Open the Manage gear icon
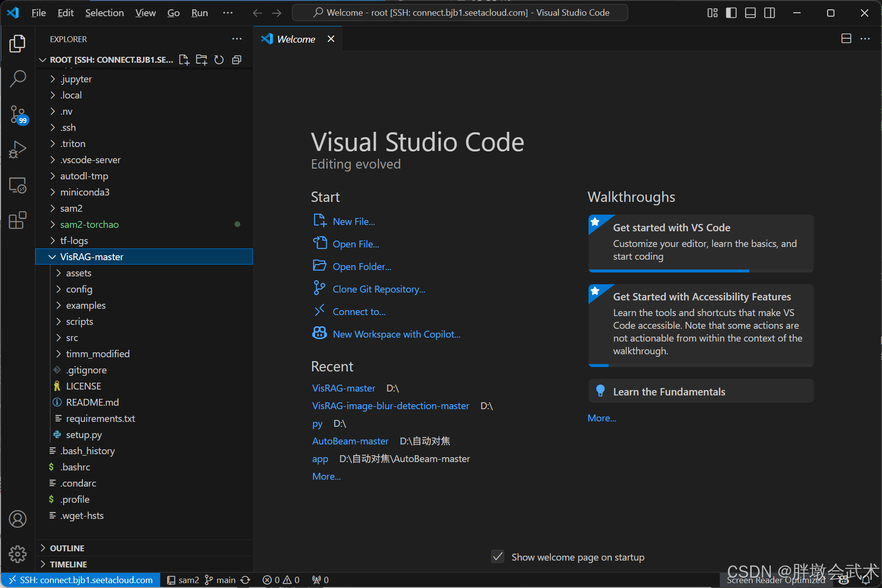 [x=18, y=554]
